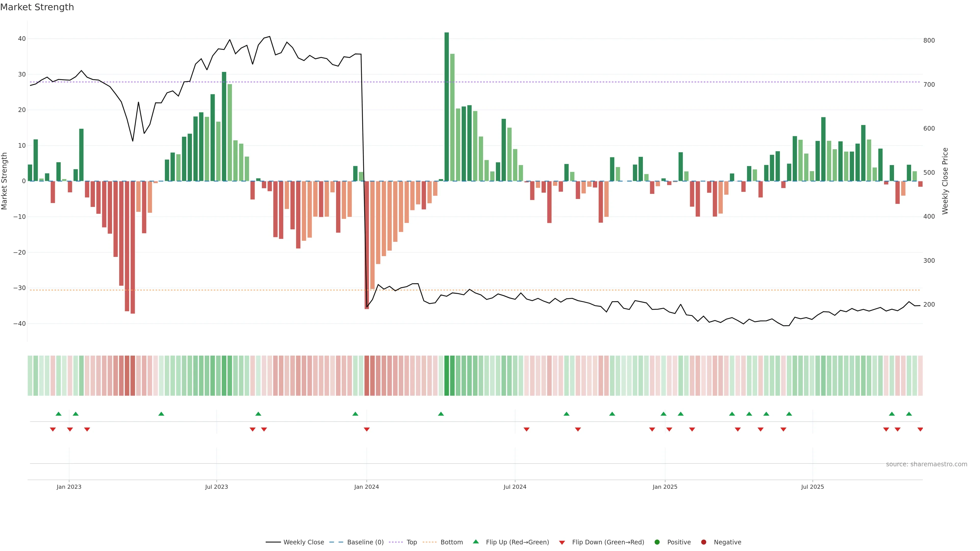Click the Positive green circle legend icon

[657, 542]
